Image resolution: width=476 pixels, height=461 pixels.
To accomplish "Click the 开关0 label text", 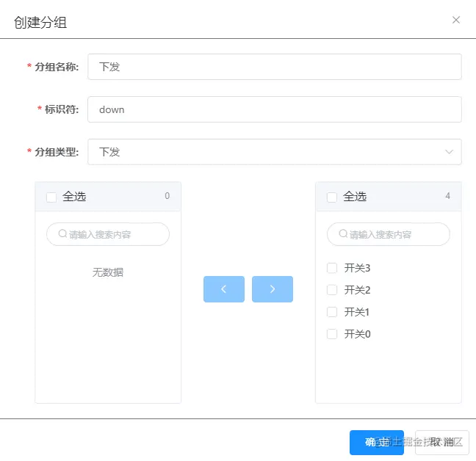I will [x=357, y=334].
